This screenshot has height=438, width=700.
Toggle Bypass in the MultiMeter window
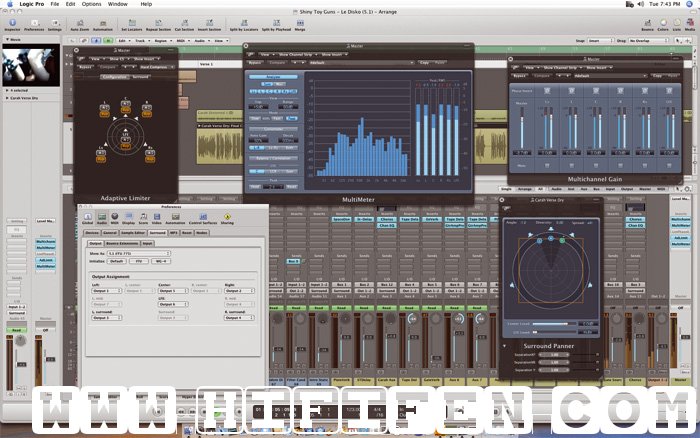(255, 63)
